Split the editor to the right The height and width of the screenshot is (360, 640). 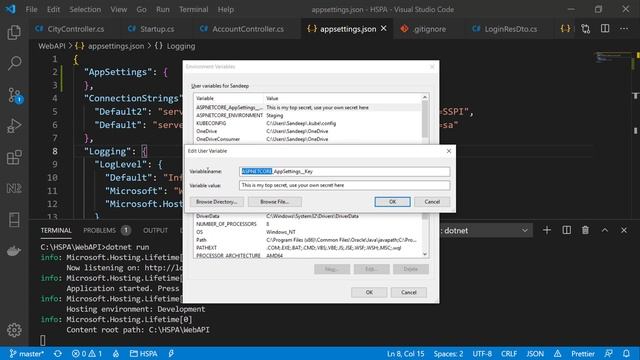(x=605, y=29)
